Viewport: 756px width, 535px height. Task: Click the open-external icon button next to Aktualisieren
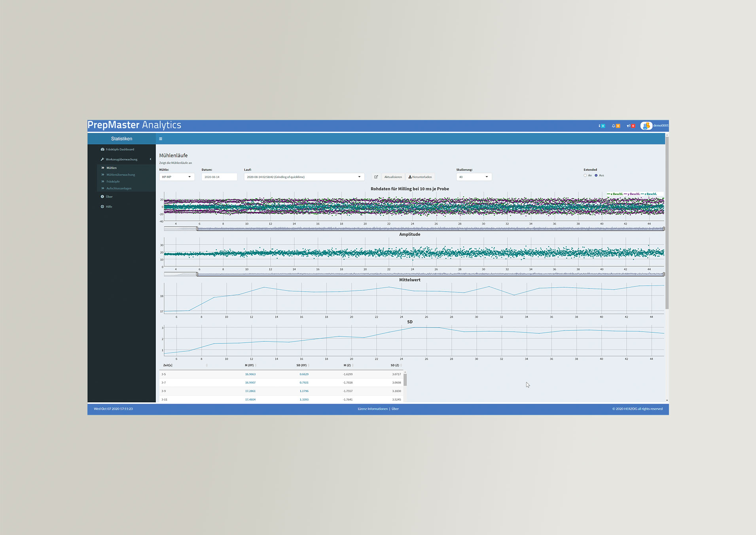376,177
